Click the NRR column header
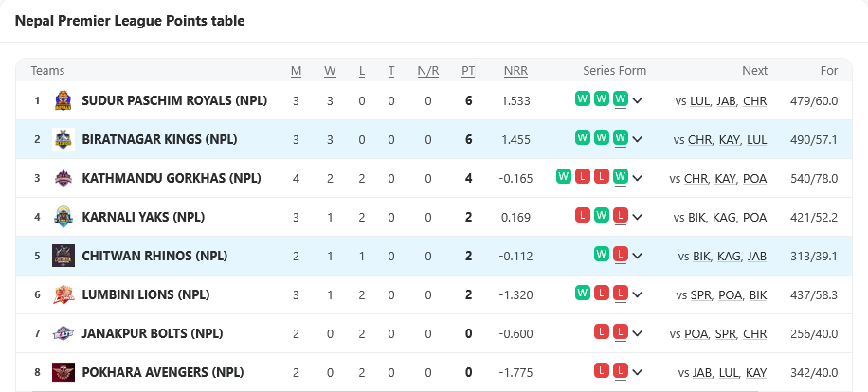 pos(515,71)
